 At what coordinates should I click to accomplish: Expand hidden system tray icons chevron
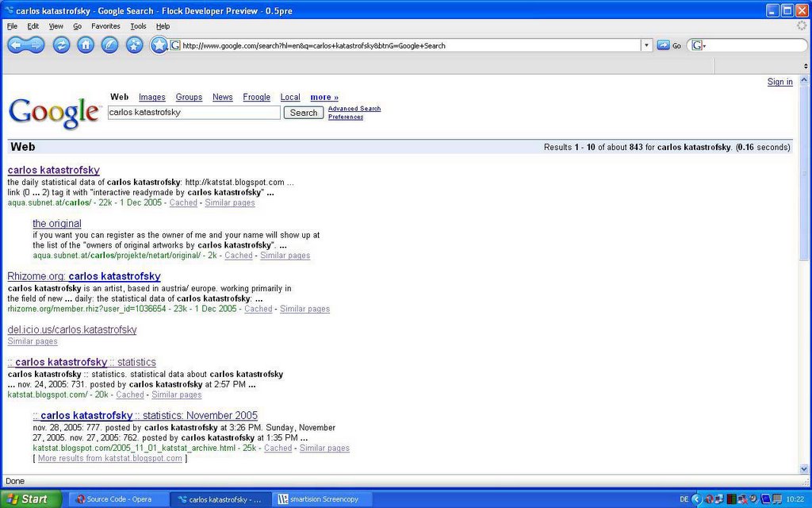696,499
